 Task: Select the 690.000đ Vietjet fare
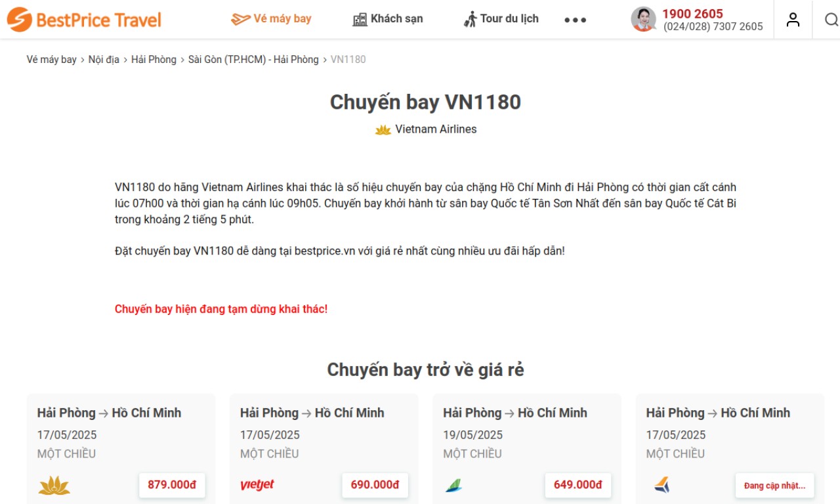pyautogui.click(x=375, y=485)
